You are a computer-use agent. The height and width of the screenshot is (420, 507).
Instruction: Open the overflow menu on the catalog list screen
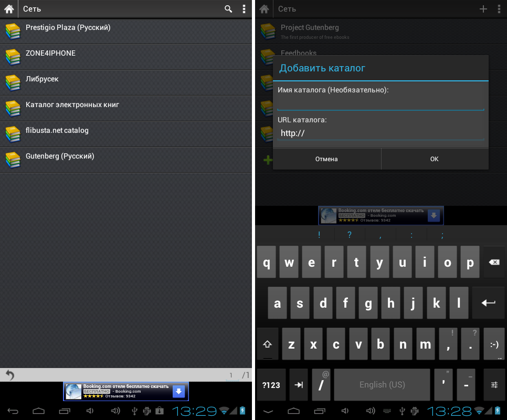(x=244, y=9)
